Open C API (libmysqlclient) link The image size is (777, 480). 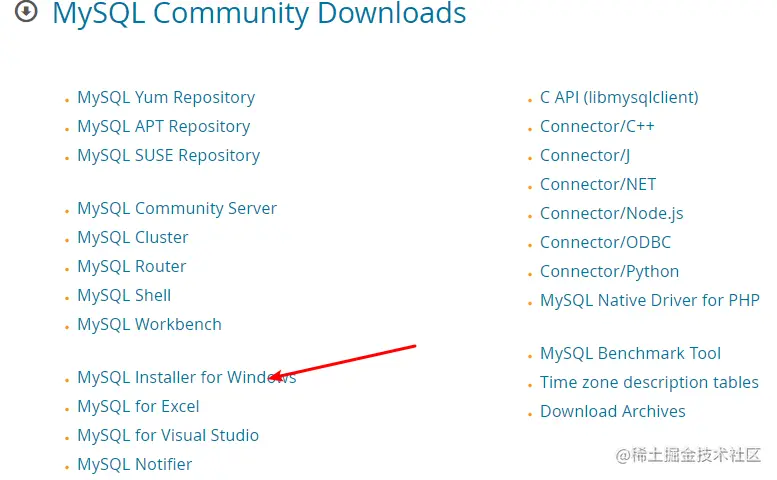pyautogui.click(x=619, y=98)
